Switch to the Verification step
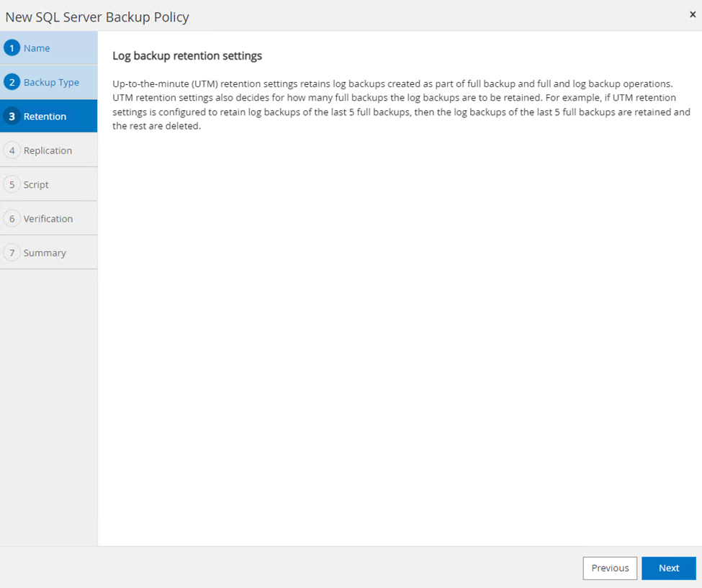This screenshot has height=588, width=702. click(49, 218)
